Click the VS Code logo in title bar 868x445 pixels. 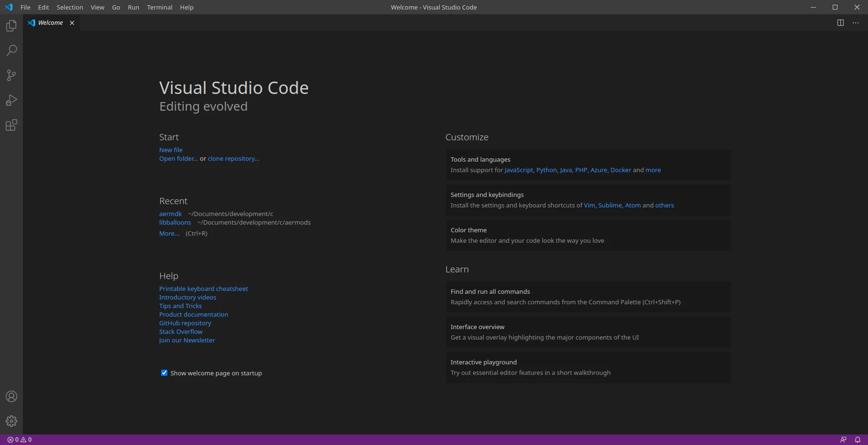coord(9,7)
